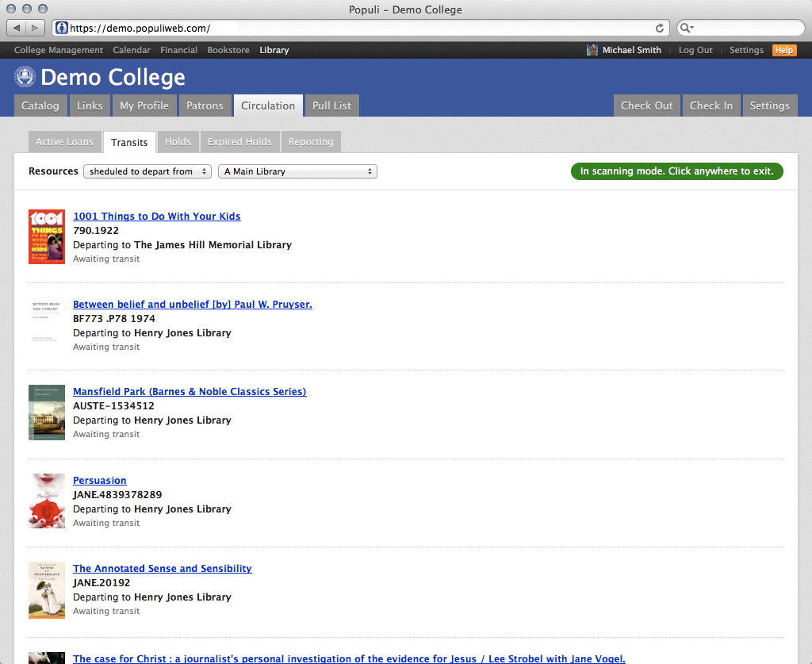Go forward with the browser forward arrow
The image size is (812, 664).
pos(34,28)
